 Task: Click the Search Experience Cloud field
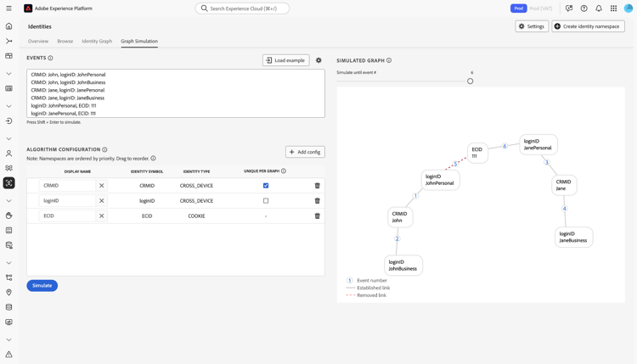(242, 8)
